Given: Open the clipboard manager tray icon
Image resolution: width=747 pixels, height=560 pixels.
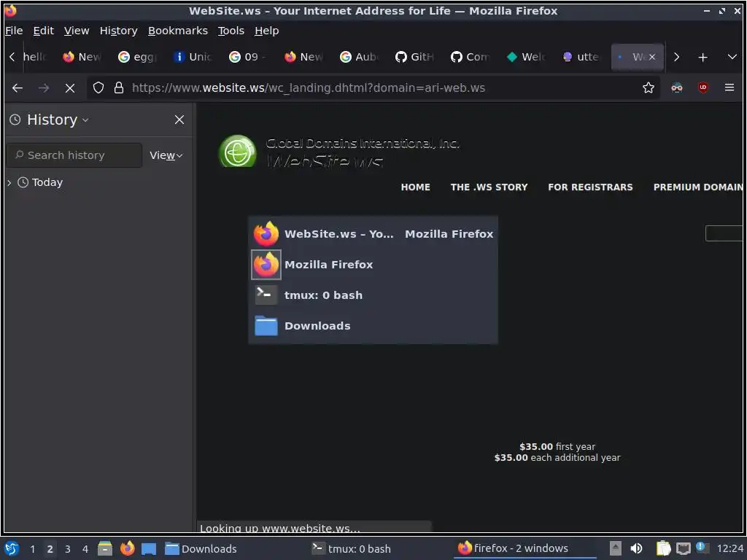Looking at the screenshot, I should tap(662, 548).
